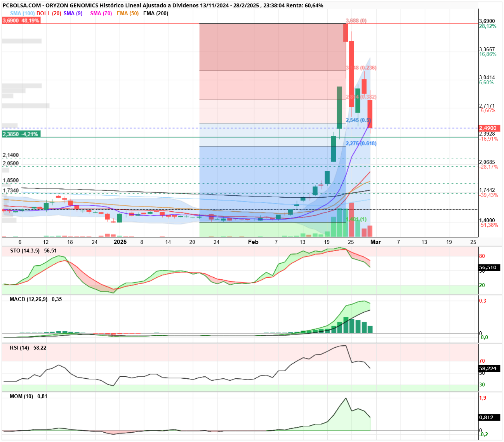Click date tick 12 on the axis
Viewport: 504px width, 442px height.
46,242
